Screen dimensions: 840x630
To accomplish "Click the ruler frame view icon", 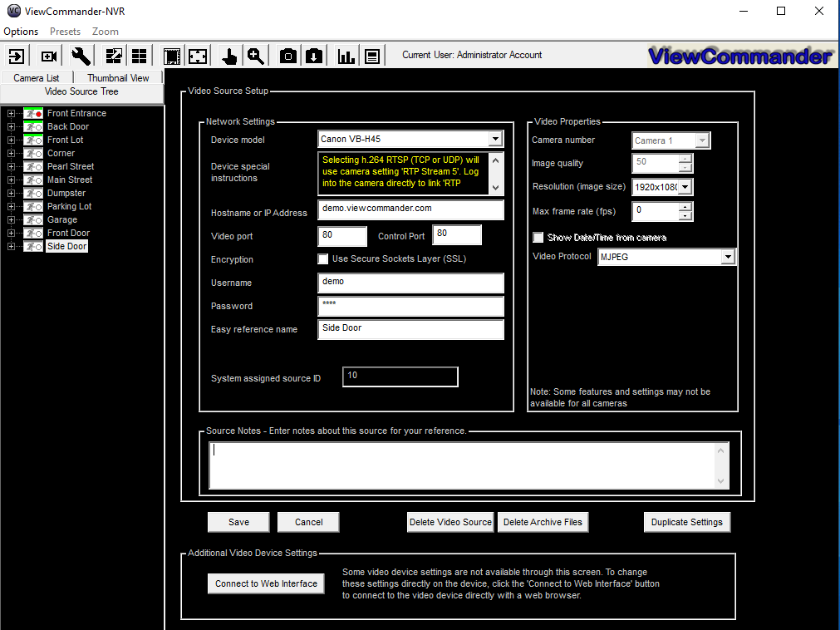I will [172, 56].
